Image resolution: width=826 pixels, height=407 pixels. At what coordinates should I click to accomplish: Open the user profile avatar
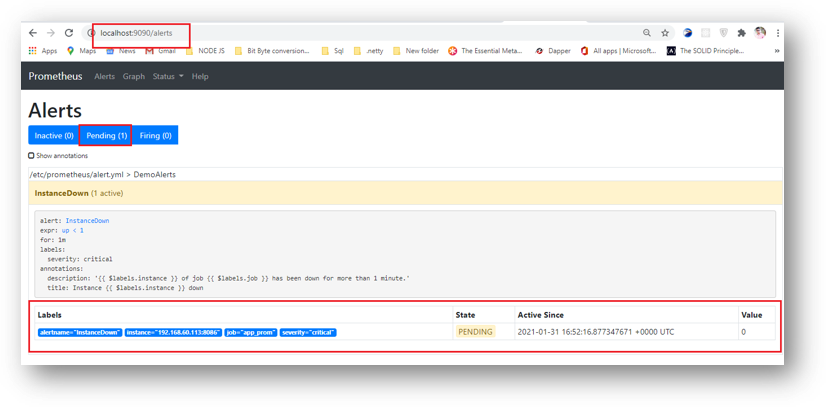tap(760, 33)
